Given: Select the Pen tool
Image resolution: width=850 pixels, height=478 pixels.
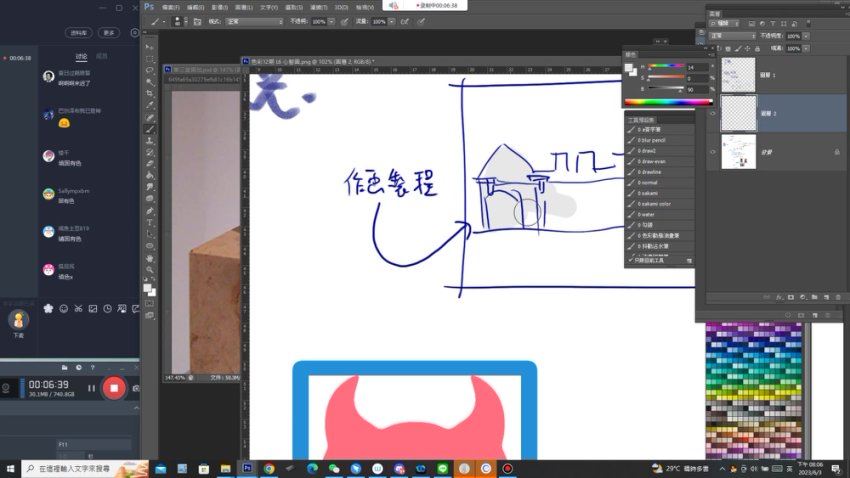Looking at the screenshot, I should point(150,211).
